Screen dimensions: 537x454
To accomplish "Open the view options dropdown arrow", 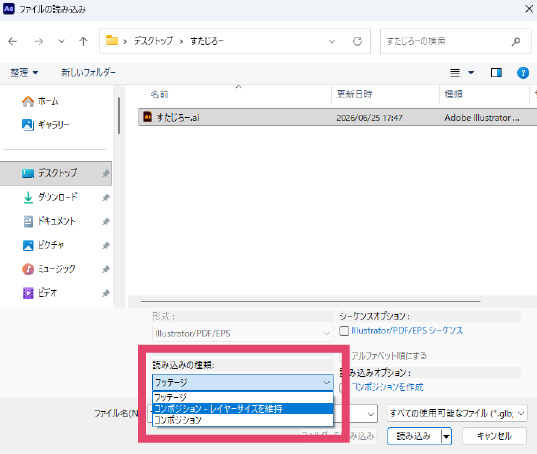I will click(471, 73).
